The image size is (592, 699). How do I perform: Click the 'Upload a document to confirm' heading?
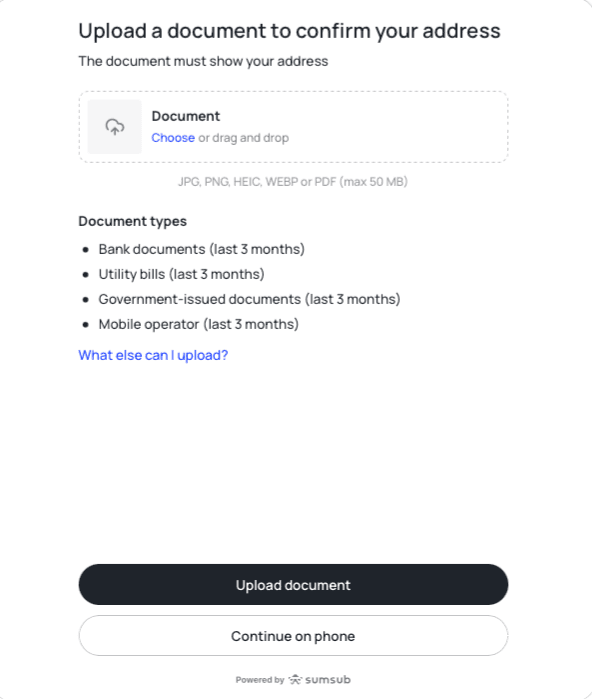pos(289,31)
